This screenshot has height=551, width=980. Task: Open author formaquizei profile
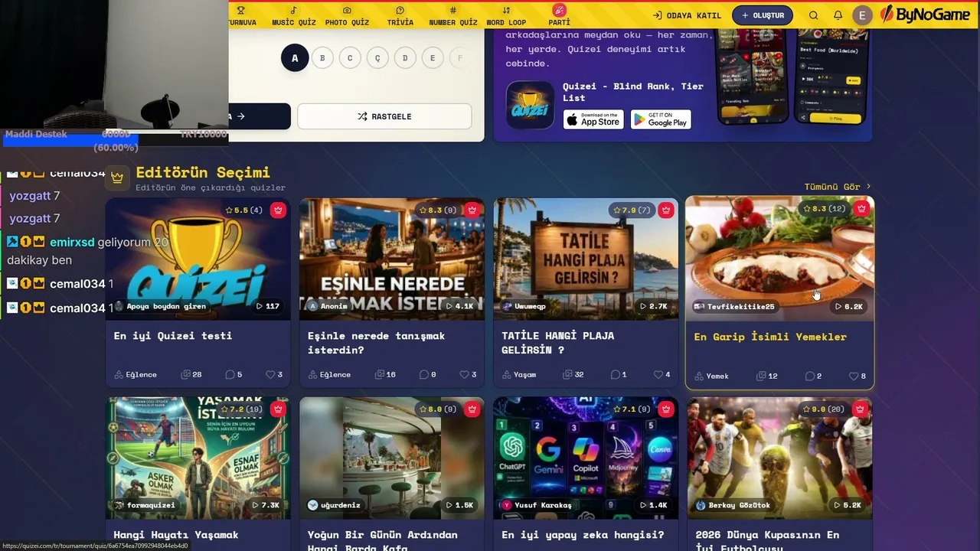point(145,505)
